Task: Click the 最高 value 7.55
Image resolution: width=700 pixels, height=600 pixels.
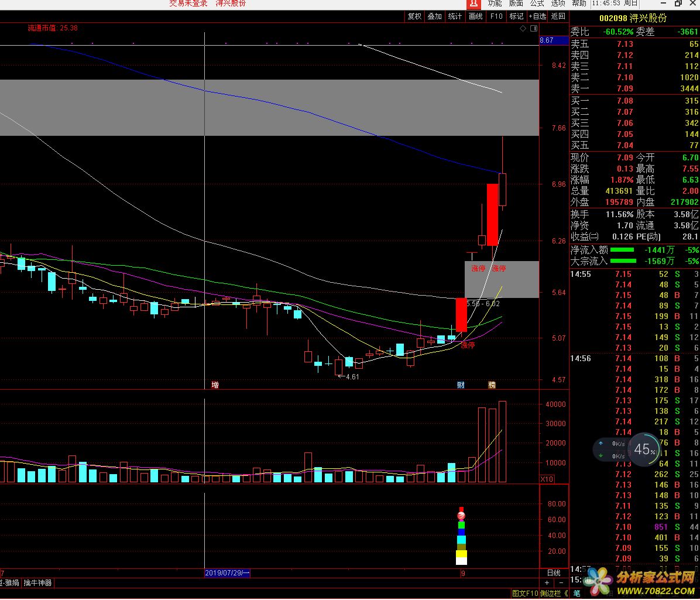Action: point(690,169)
